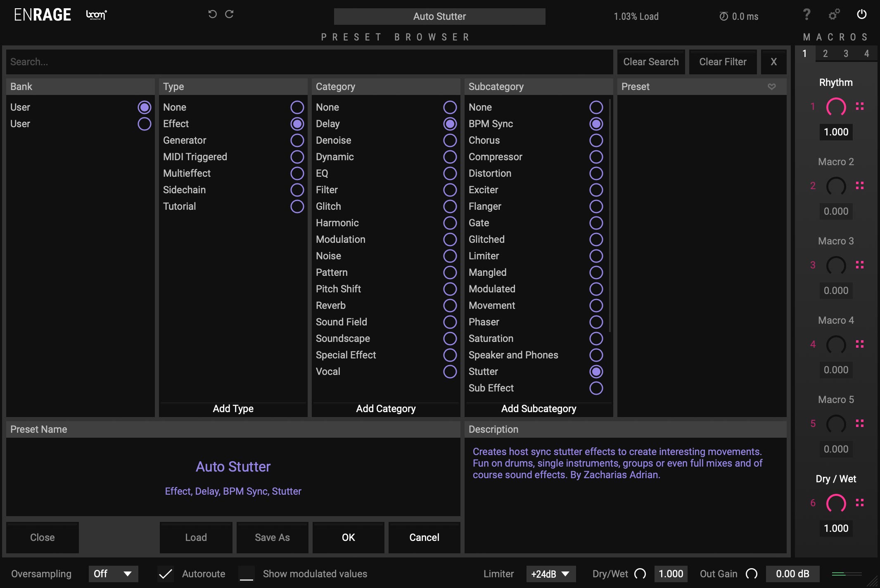Click the preset Search input field
The width and height of the screenshot is (880, 588).
point(309,62)
